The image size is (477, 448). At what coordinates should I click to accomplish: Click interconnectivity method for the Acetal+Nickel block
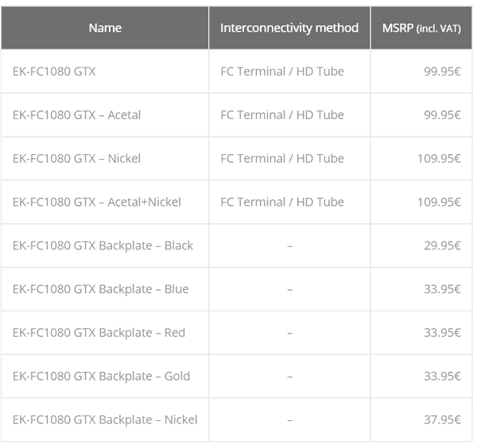(x=282, y=202)
